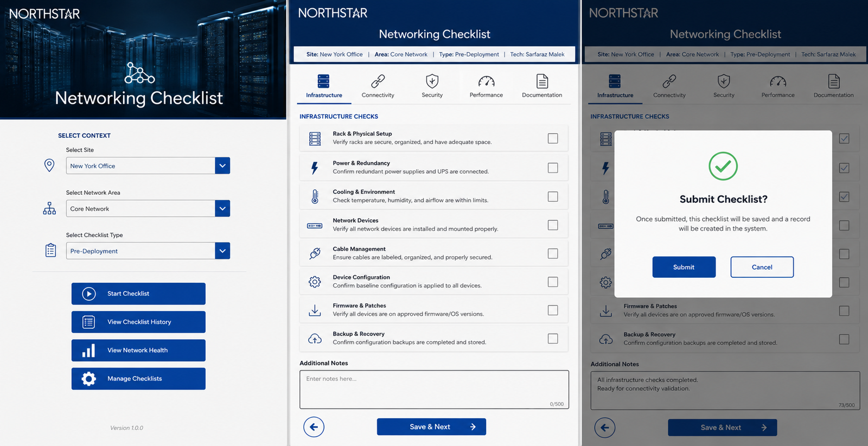Check the Firmware & Patches box in middle panel
This screenshot has width=868, height=446.
coord(553,310)
